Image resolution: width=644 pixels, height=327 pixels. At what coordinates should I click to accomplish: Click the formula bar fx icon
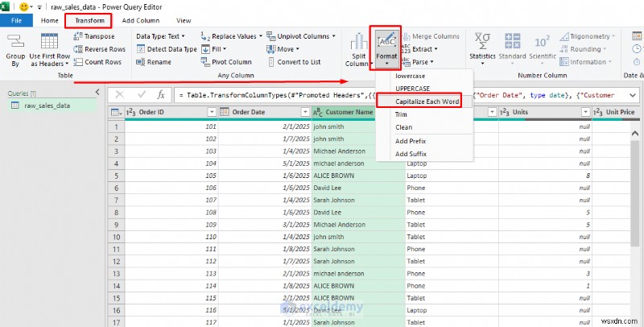pyautogui.click(x=161, y=95)
